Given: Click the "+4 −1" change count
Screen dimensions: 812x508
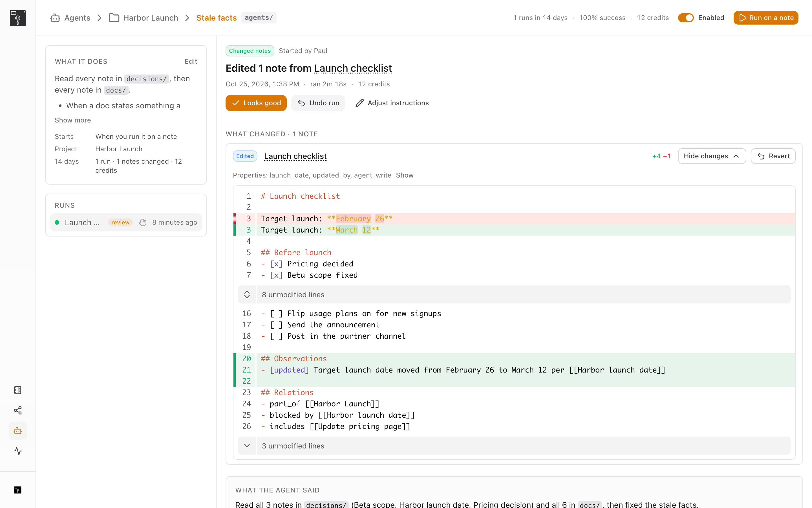Looking at the screenshot, I should click(661, 156).
